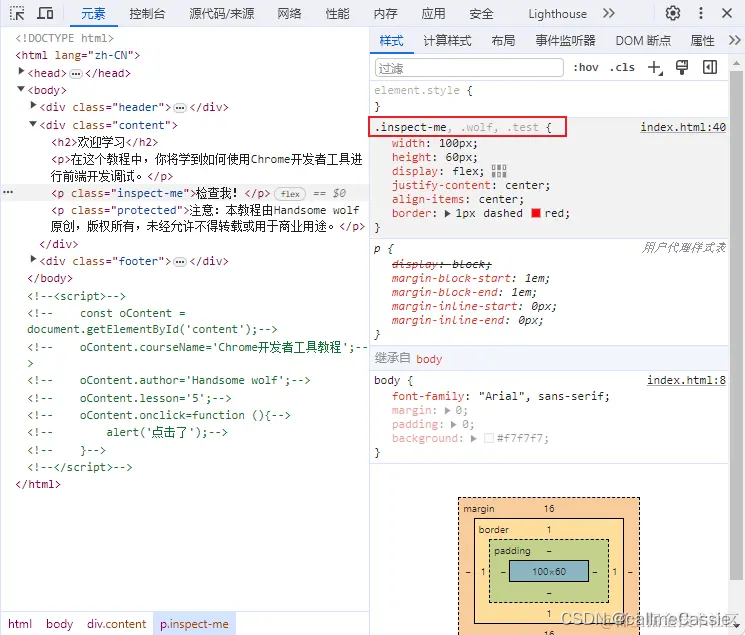The image size is (745, 635).
Task: Show more styles sidebar tabs
Action: (x=735, y=40)
